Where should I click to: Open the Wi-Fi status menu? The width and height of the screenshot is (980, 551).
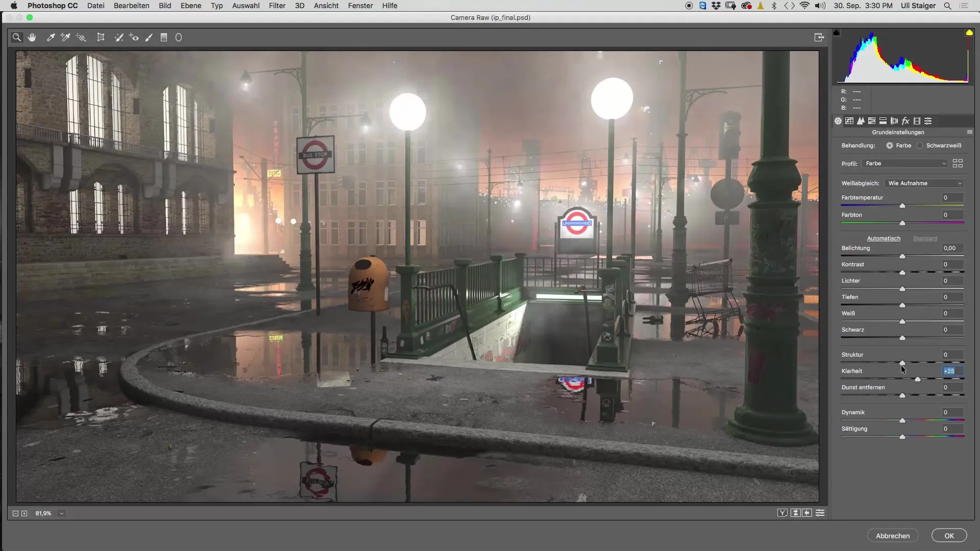pyautogui.click(x=804, y=6)
